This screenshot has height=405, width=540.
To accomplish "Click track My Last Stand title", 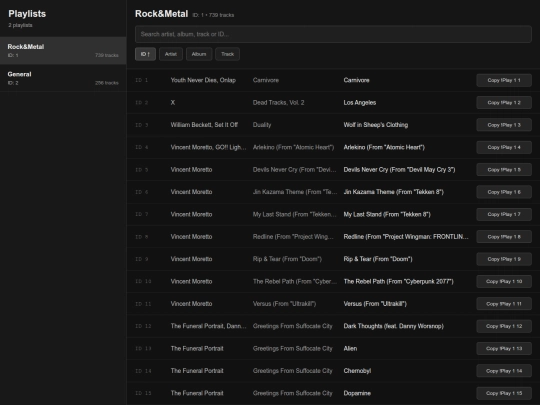I will click(x=387, y=214).
